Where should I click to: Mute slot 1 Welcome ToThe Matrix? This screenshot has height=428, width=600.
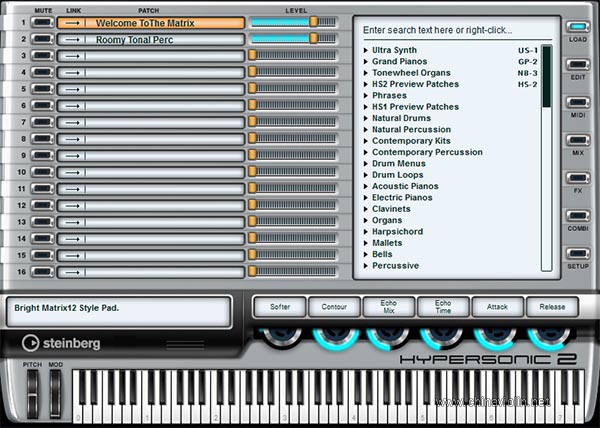coord(42,22)
